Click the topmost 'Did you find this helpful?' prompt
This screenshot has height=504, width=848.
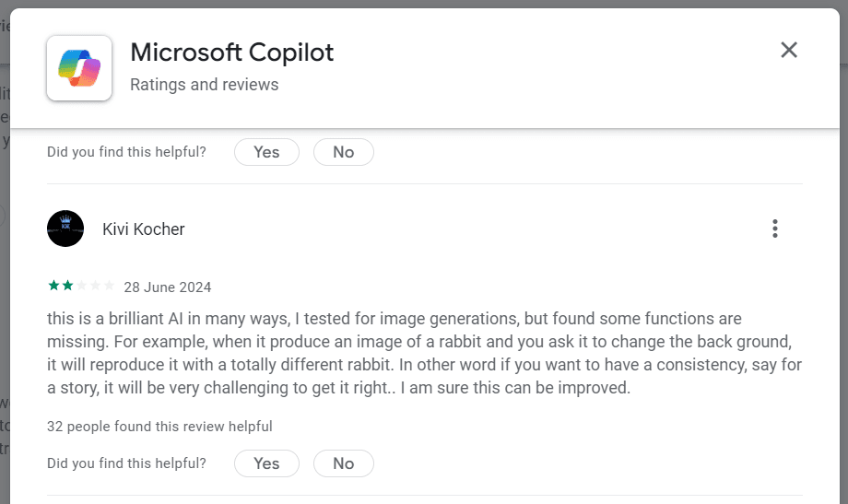pos(126,152)
